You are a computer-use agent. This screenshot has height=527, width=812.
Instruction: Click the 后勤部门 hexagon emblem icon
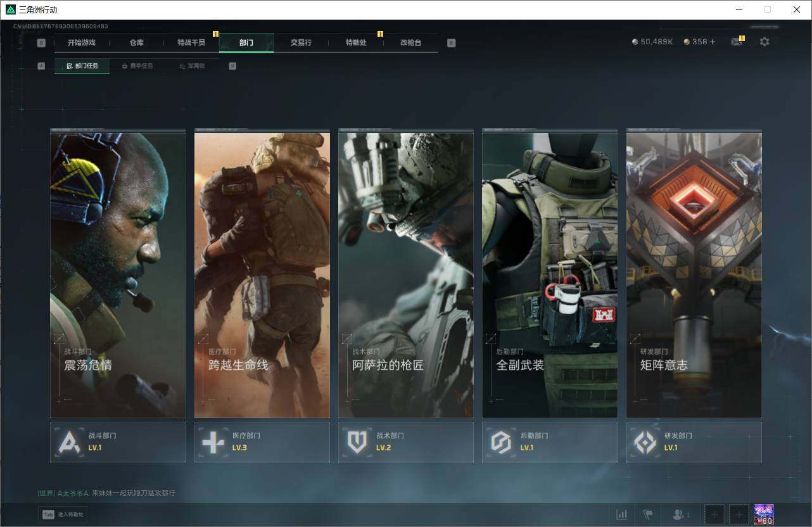(501, 442)
